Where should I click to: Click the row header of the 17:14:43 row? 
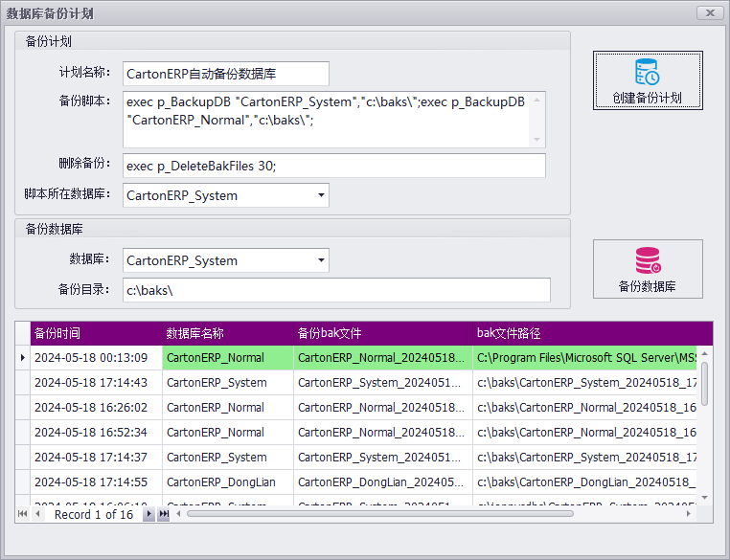tap(22, 383)
